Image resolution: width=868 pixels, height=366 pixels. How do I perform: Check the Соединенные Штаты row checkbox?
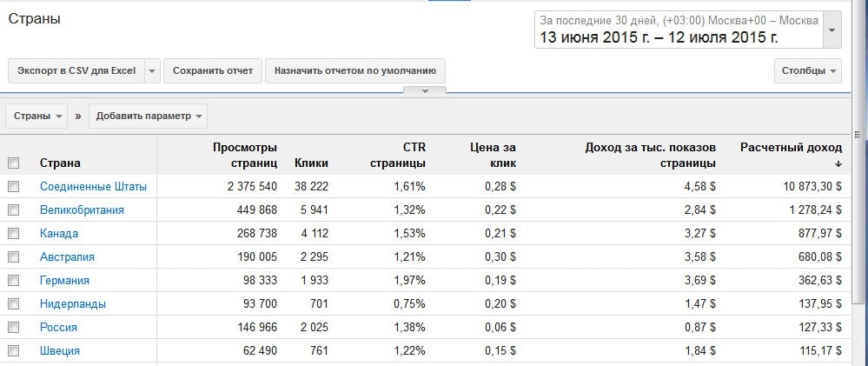(13, 187)
